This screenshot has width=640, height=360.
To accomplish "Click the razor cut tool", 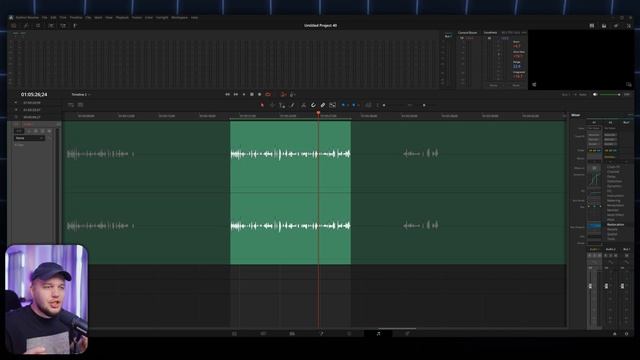I will tap(303, 105).
